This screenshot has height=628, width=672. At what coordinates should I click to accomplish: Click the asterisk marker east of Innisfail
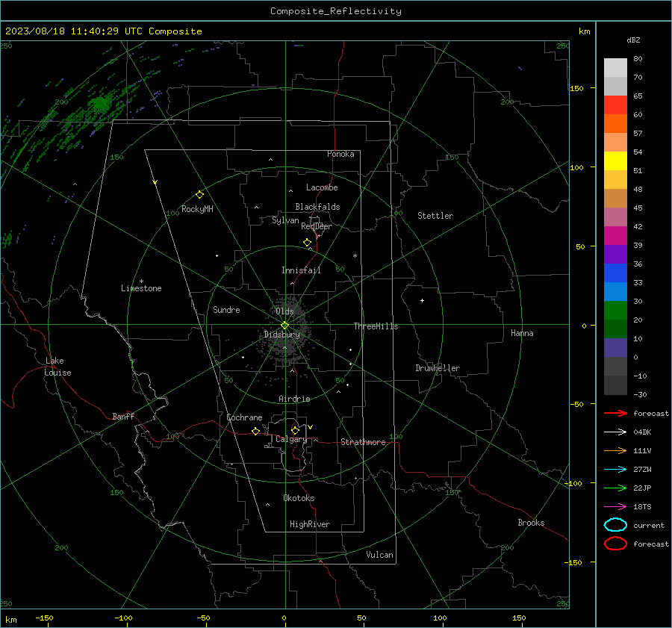point(355,256)
